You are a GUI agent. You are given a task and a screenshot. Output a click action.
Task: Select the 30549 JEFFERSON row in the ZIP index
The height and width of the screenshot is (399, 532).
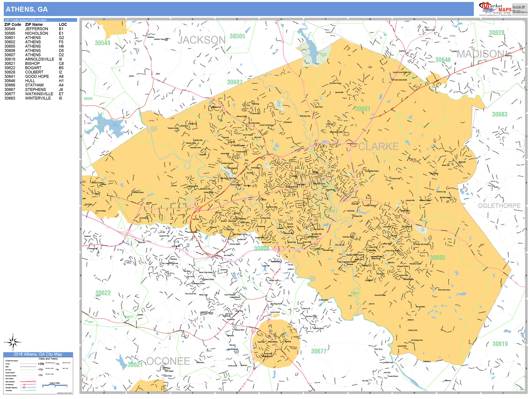(x=34, y=29)
